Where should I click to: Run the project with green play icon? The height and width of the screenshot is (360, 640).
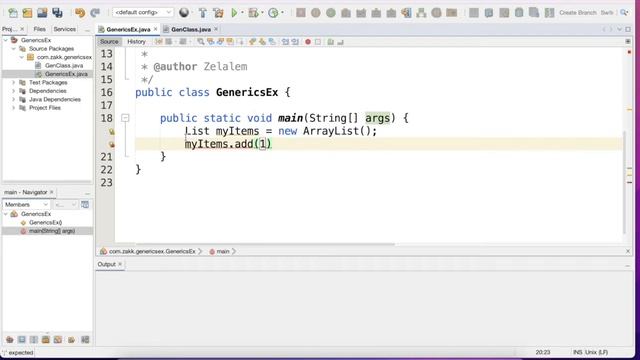pos(234,13)
